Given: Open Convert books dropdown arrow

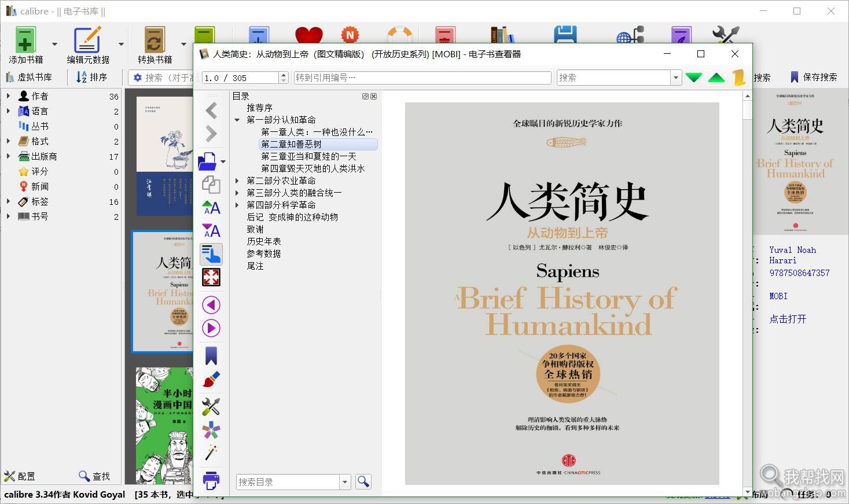Looking at the screenshot, I should (183, 44).
